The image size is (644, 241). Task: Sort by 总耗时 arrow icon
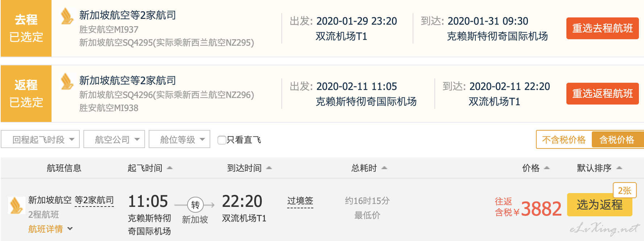coord(384,168)
